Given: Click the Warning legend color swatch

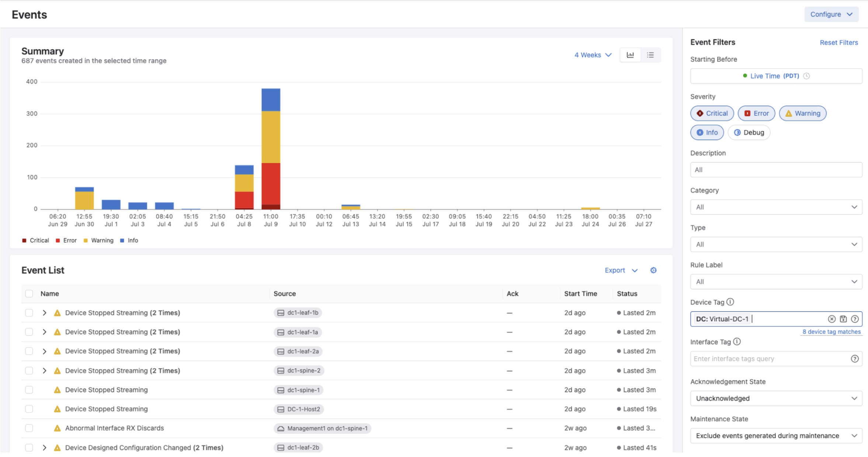Looking at the screenshot, I should pos(86,241).
